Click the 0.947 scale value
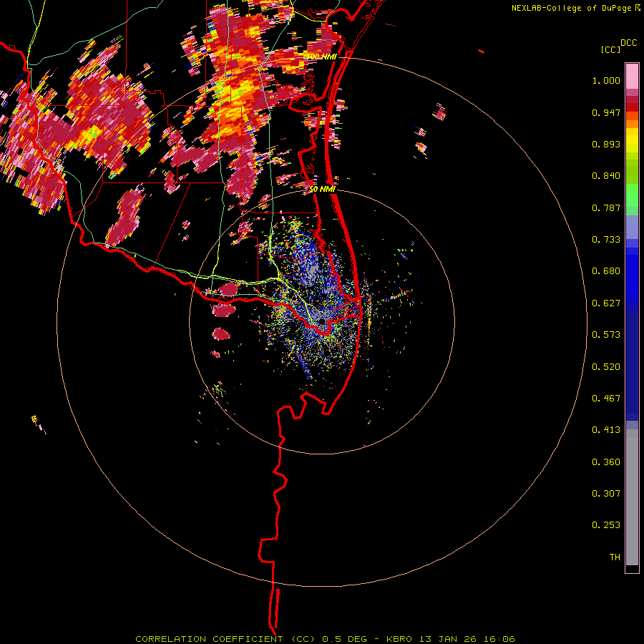 coord(606,112)
